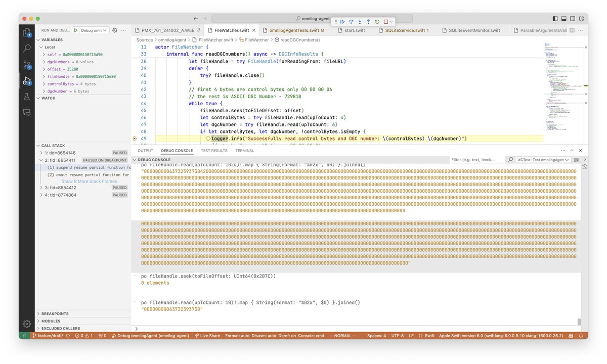
Task: Split the editor to the right
Action: [x=572, y=30]
